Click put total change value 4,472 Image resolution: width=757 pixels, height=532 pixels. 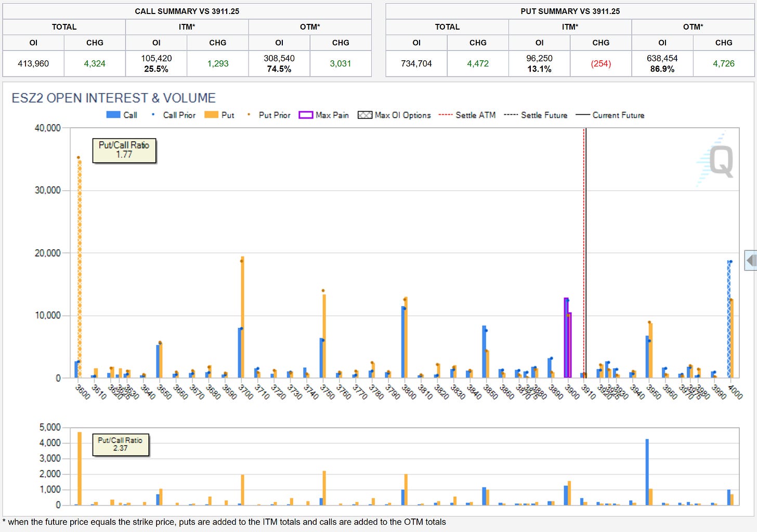pos(478,63)
